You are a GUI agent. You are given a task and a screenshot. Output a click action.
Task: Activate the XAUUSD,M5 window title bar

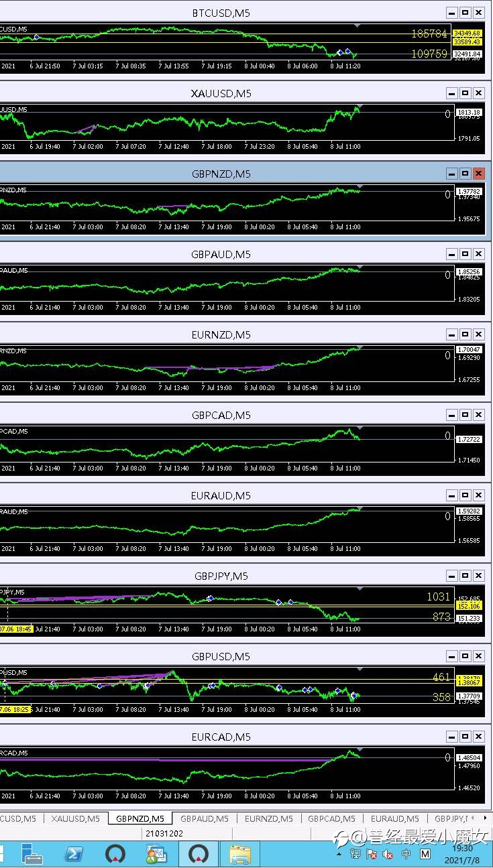coord(221,93)
